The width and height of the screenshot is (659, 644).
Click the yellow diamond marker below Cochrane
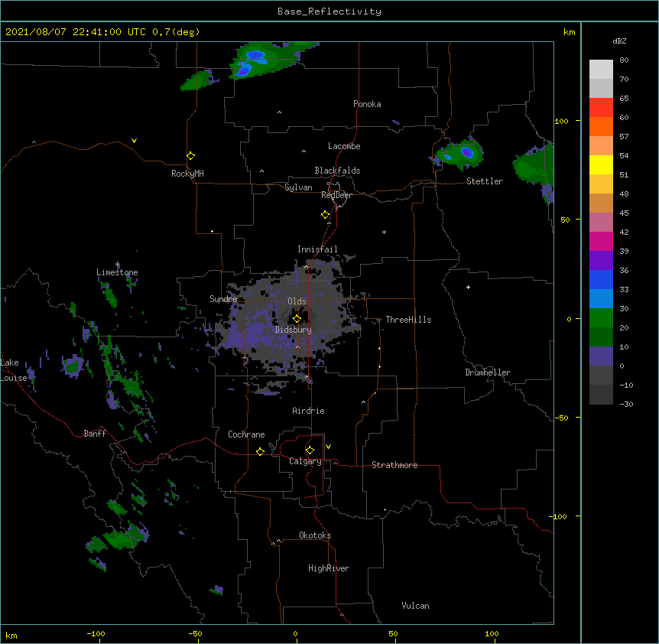click(x=260, y=451)
